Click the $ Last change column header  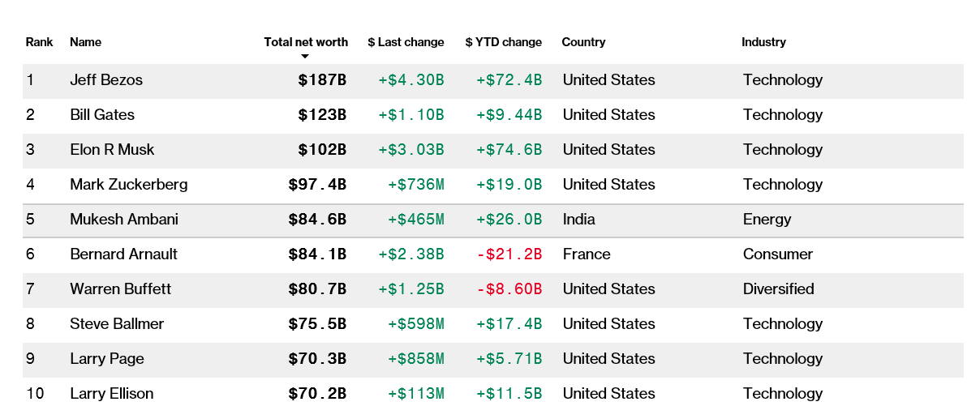(406, 42)
